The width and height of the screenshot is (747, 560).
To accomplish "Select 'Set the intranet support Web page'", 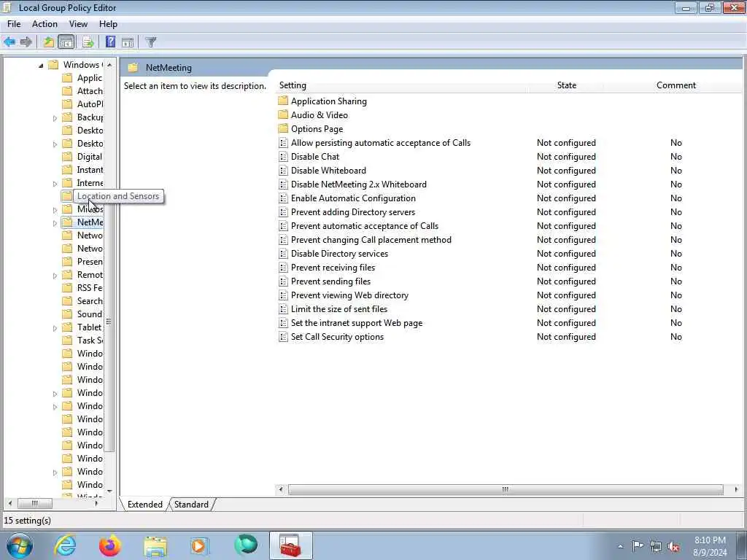I will tap(356, 323).
